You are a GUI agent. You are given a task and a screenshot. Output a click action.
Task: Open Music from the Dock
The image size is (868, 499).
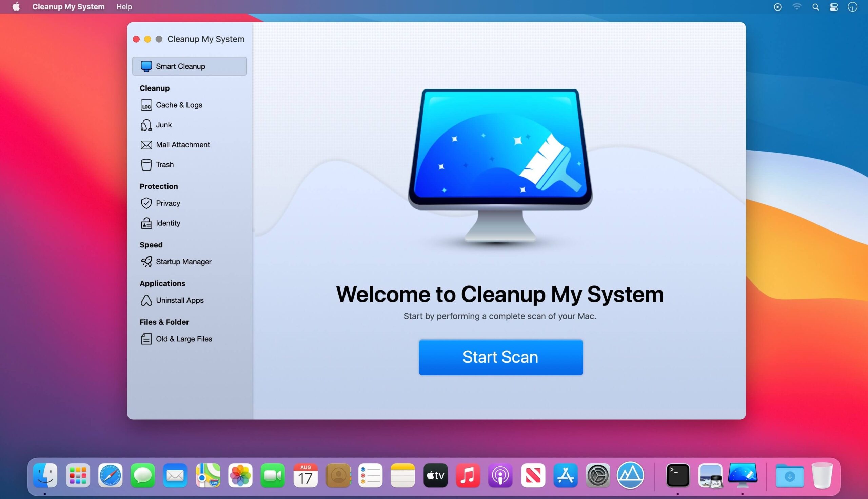(468, 476)
